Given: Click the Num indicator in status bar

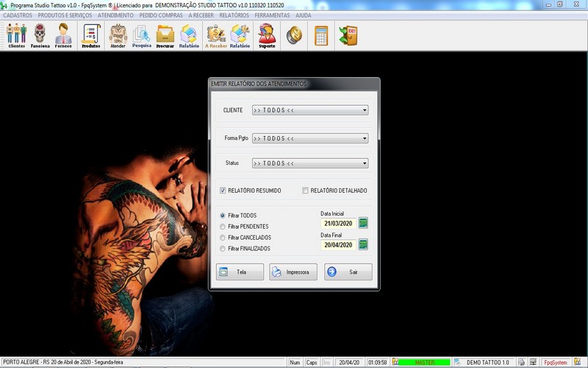Looking at the screenshot, I should [295, 362].
